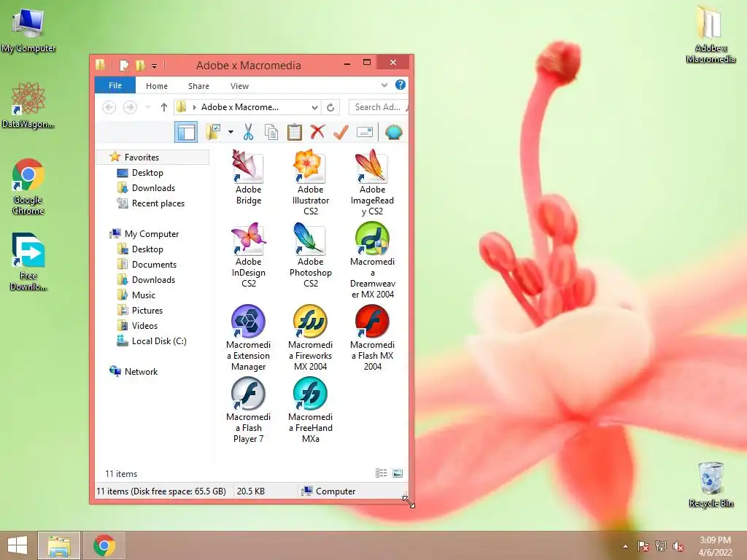Viewport: 747px width, 560px height.
Task: Select Macromedia Flash Player 7 icon
Action: (248, 411)
